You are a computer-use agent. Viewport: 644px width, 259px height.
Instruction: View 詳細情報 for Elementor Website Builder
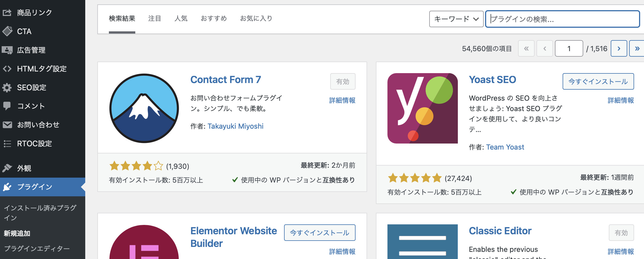342,252
